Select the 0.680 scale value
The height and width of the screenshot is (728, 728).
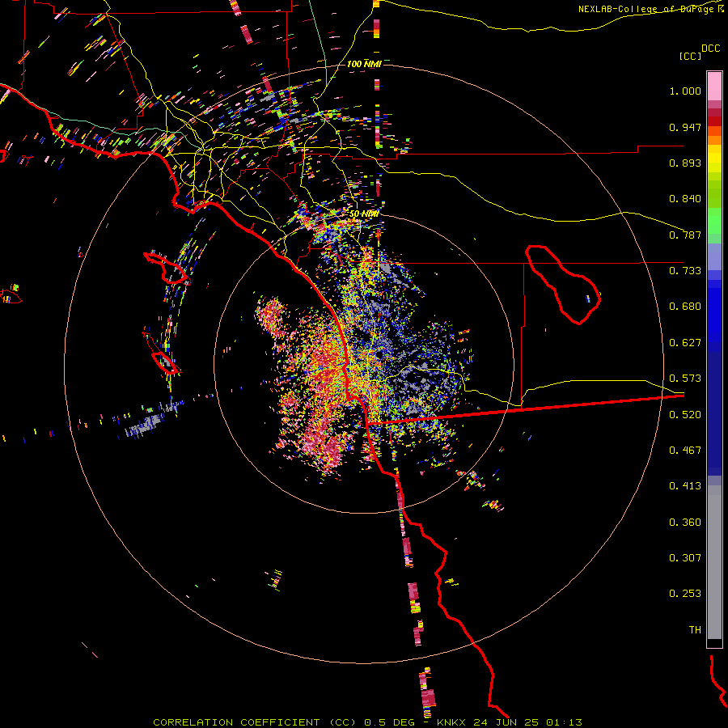click(685, 307)
